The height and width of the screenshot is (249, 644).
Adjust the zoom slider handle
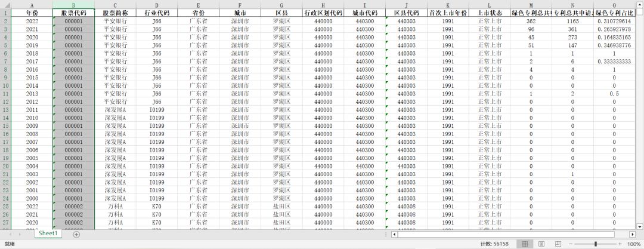coord(596,244)
